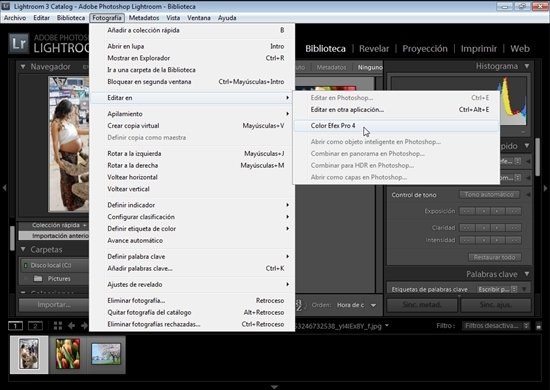The height and width of the screenshot is (390, 550).
Task: Collapse the Carpetas panel
Action: [x=23, y=249]
